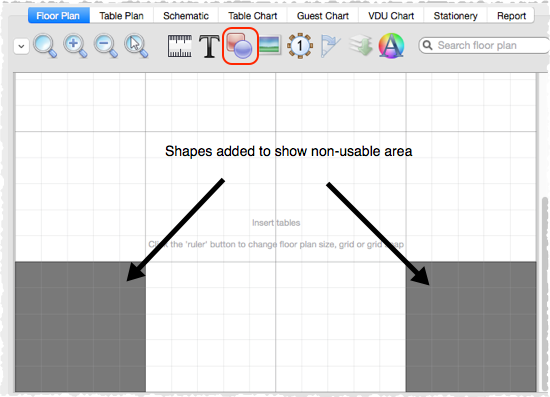Expand the toolbar dropdown chevron

click(x=21, y=46)
